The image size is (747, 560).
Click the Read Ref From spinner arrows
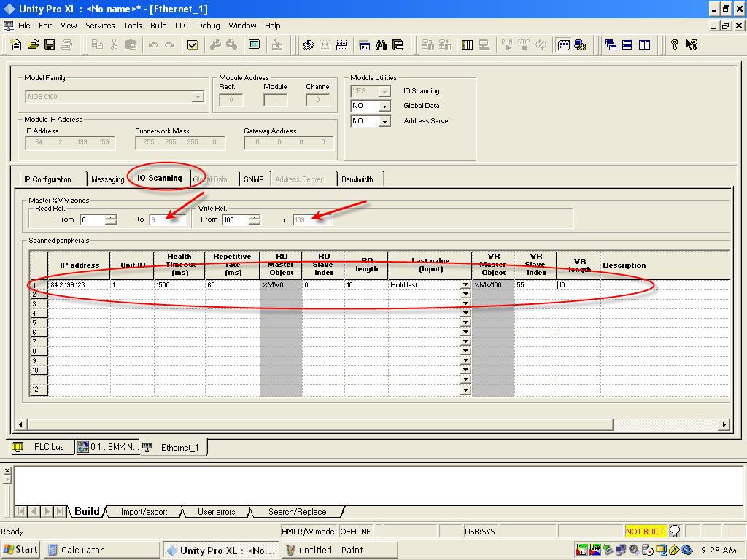[111, 219]
